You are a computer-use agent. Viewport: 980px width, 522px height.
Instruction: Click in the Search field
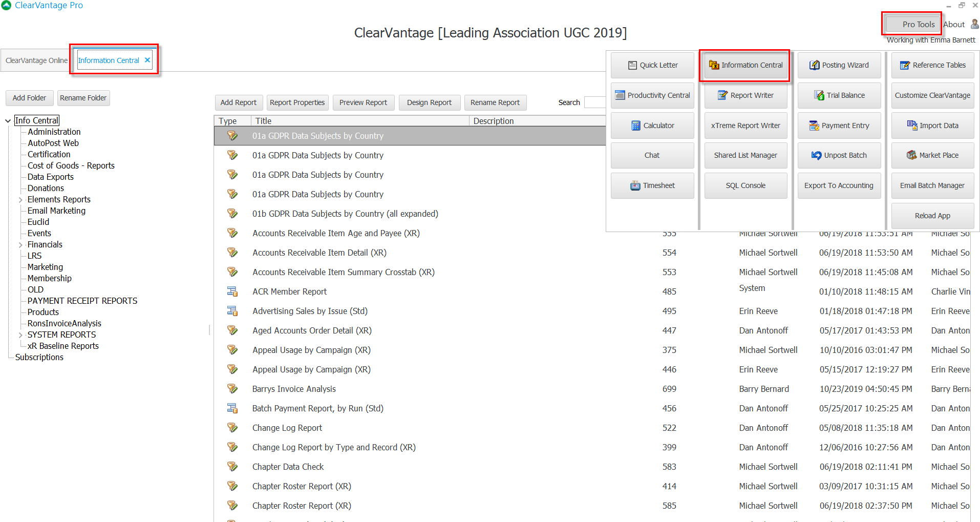595,102
